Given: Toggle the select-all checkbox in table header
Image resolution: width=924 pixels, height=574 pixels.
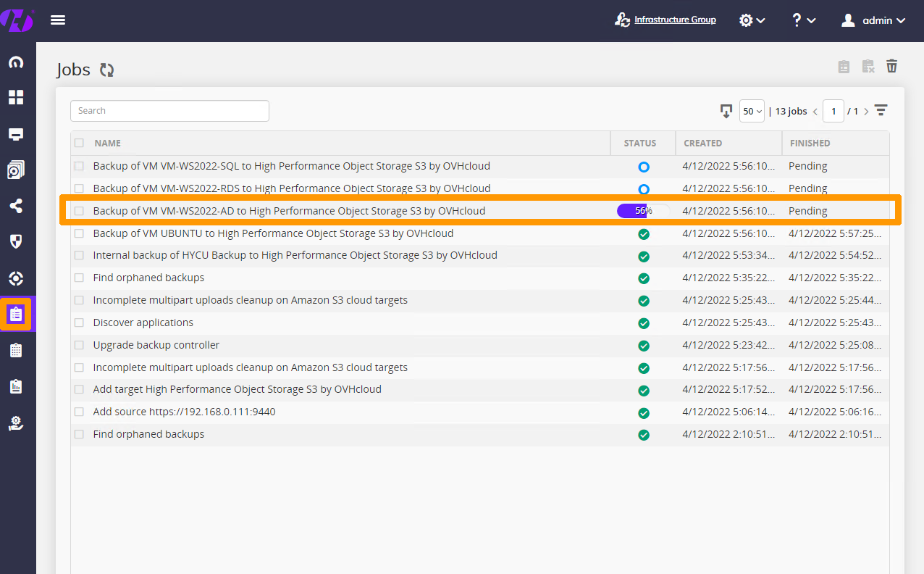Looking at the screenshot, I should point(79,143).
